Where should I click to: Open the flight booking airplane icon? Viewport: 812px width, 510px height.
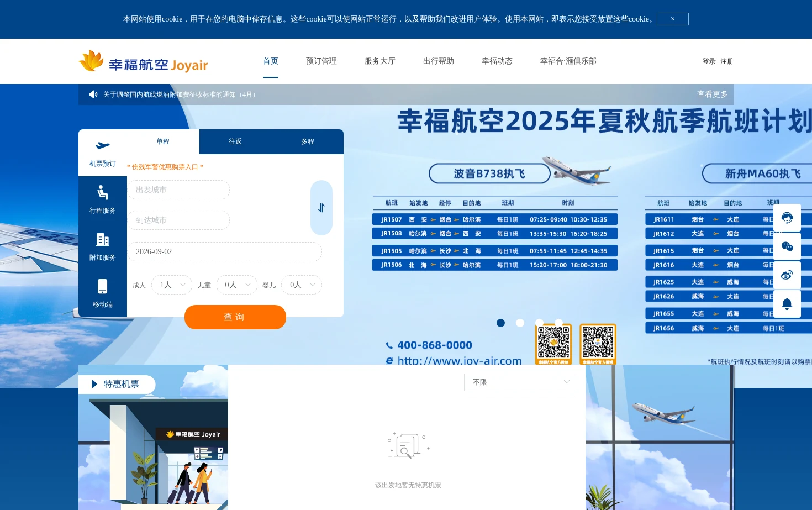[x=103, y=145]
